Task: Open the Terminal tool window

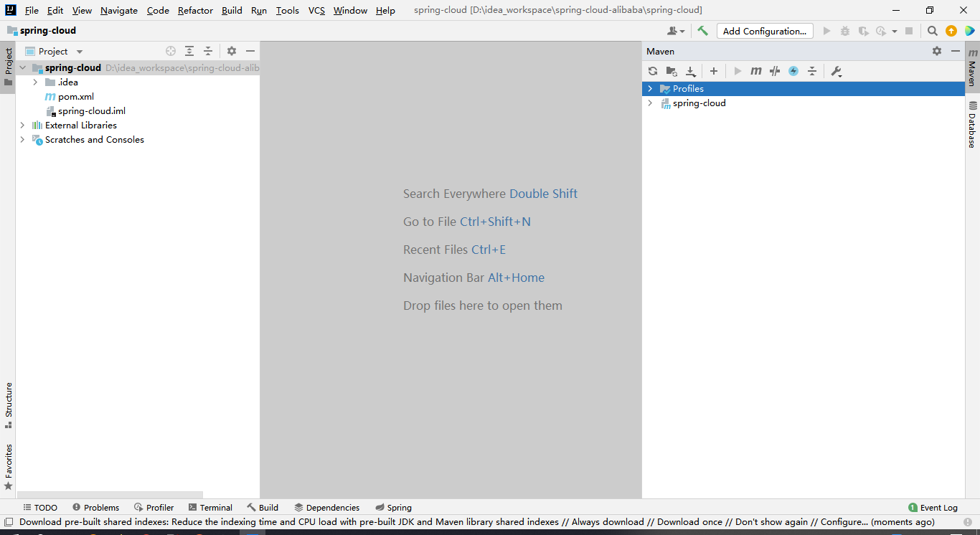Action: coord(210,507)
